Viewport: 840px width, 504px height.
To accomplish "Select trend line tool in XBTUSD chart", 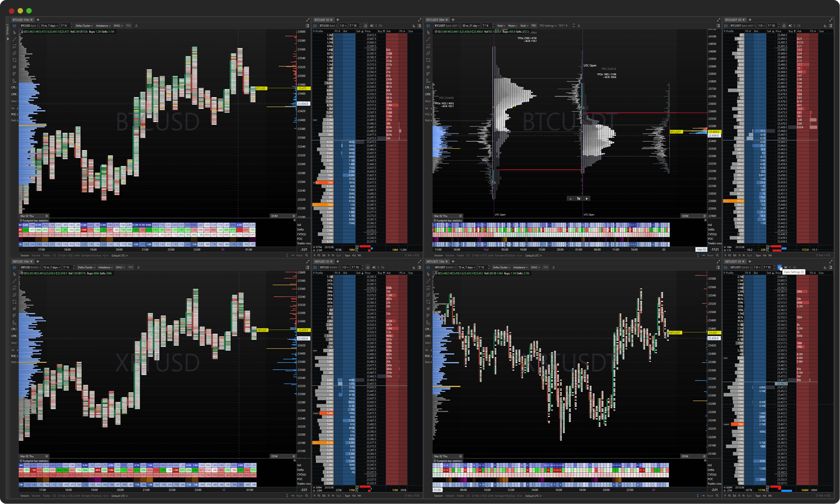I will pos(14,281).
